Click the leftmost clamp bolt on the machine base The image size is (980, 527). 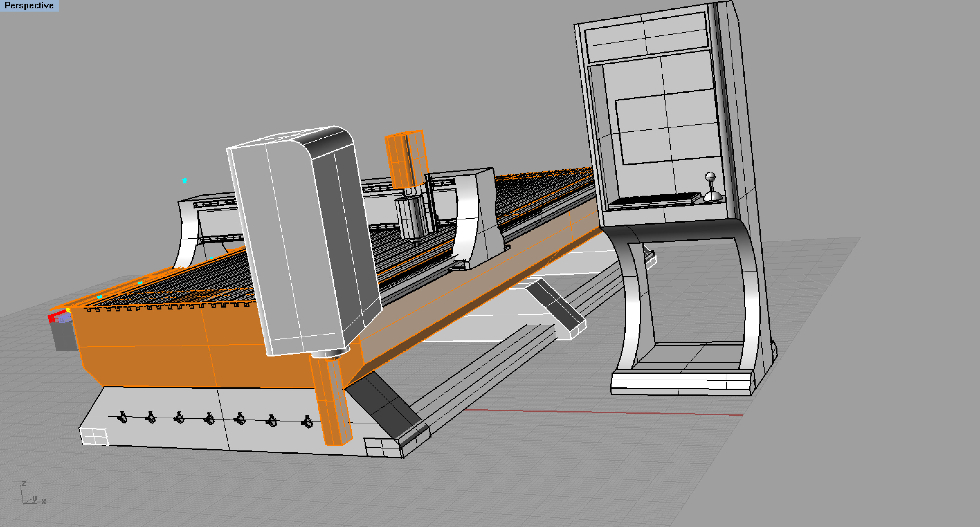pyautogui.click(x=122, y=418)
